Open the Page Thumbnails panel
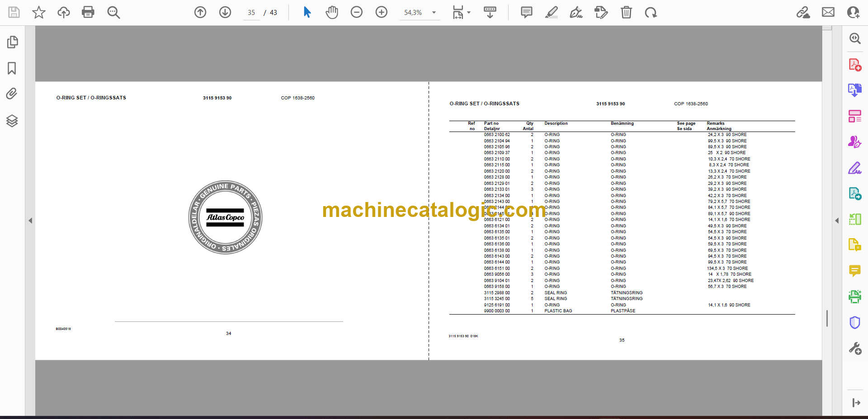 [12, 42]
